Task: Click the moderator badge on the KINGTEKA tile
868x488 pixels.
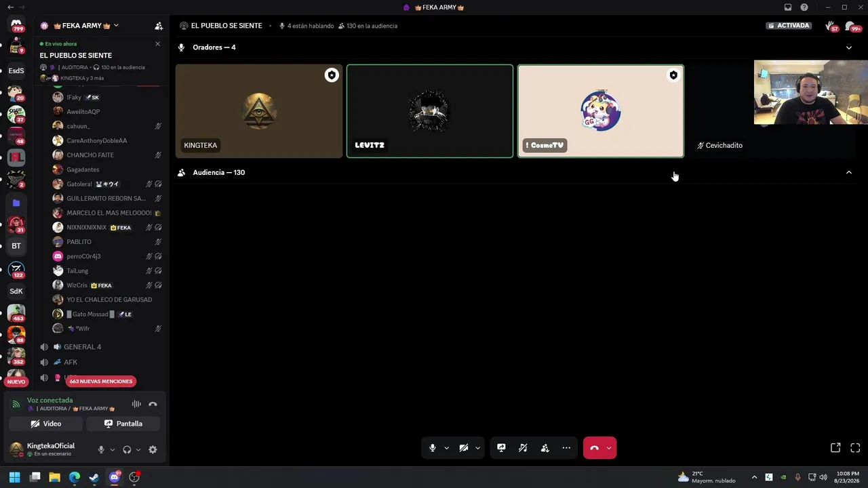Action: 332,75
